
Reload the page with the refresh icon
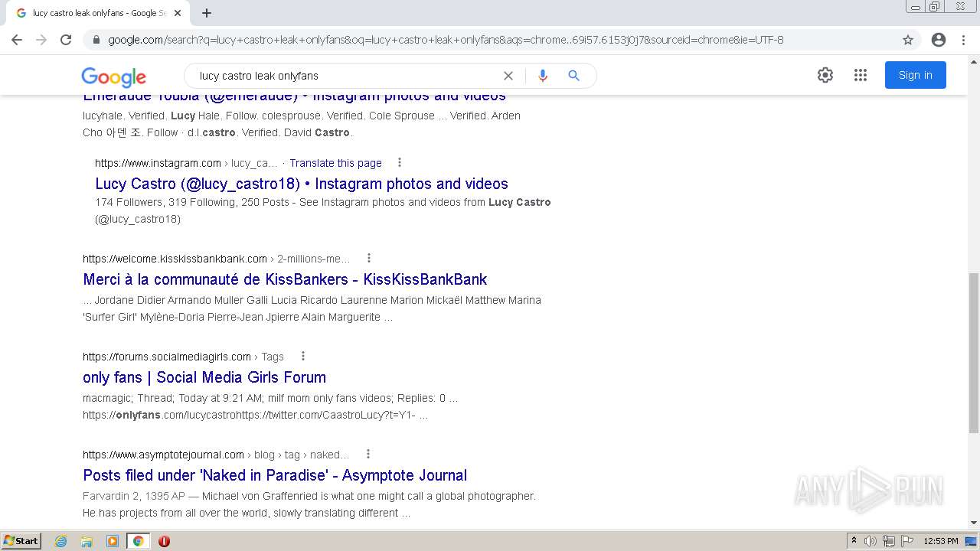click(66, 40)
